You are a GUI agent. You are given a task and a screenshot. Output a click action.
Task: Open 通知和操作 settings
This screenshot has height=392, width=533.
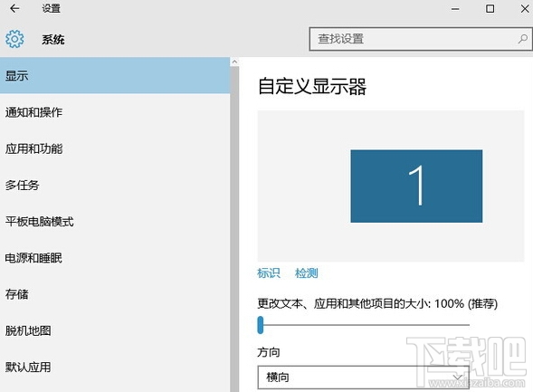(x=115, y=112)
